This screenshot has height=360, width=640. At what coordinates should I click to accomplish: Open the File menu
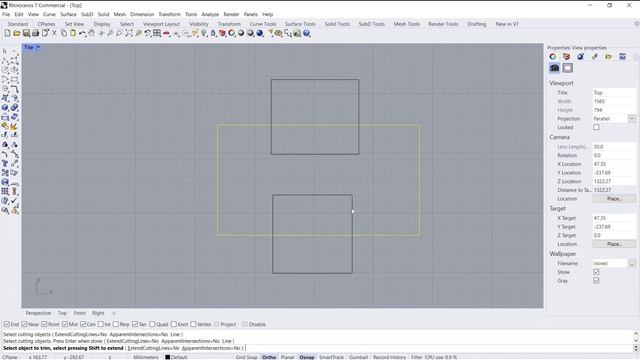pyautogui.click(x=6, y=14)
